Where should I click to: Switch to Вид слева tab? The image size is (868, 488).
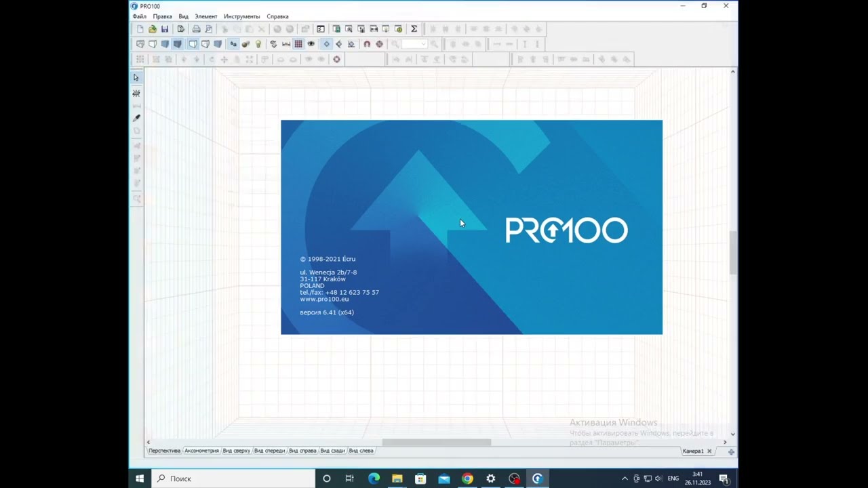click(x=361, y=451)
